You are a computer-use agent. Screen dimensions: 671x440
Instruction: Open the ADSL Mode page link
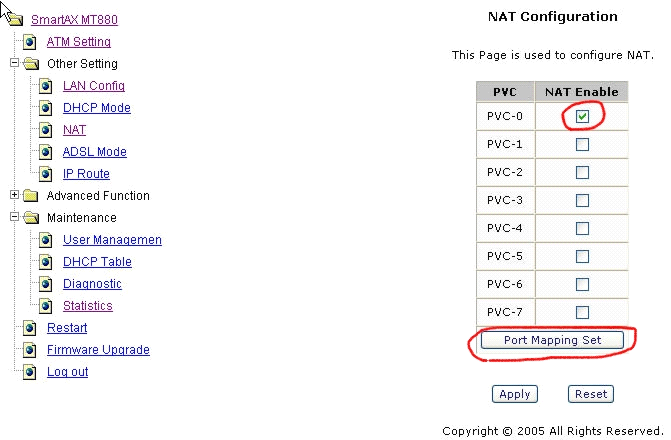(x=95, y=152)
